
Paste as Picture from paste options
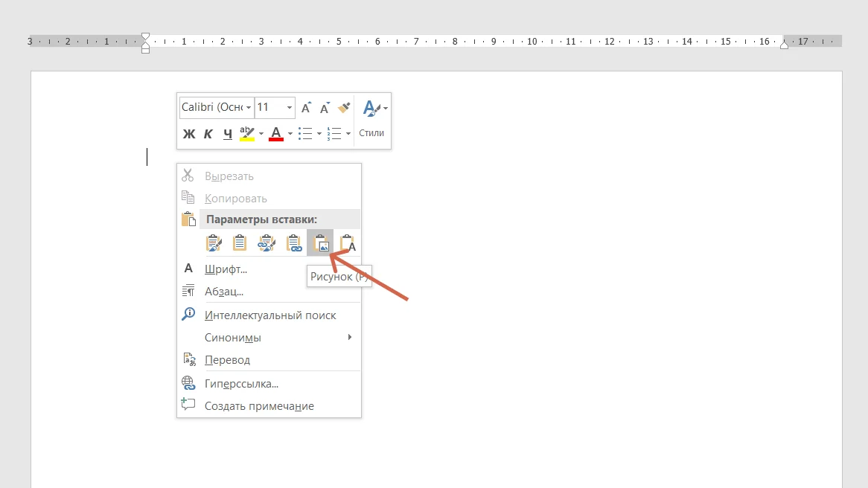320,243
